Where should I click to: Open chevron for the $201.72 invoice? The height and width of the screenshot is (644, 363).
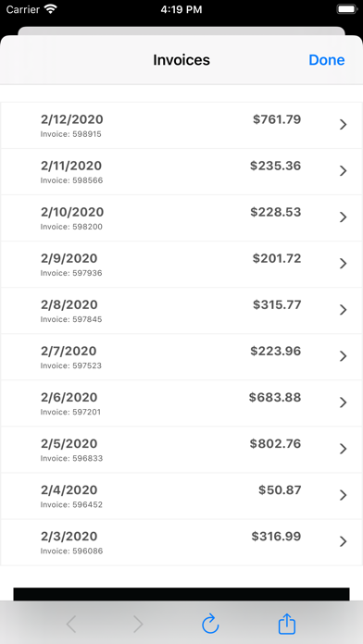pos(343,264)
